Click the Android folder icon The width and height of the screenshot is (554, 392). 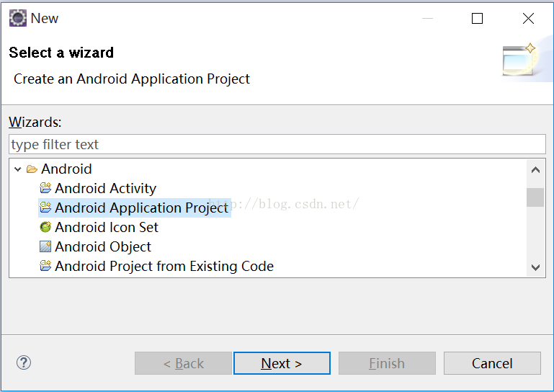(32, 169)
